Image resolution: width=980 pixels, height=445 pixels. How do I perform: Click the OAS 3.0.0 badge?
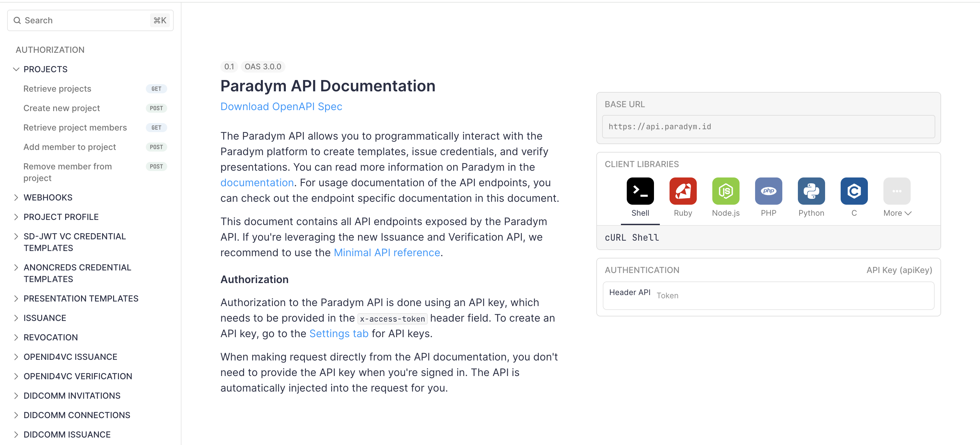pyautogui.click(x=263, y=67)
